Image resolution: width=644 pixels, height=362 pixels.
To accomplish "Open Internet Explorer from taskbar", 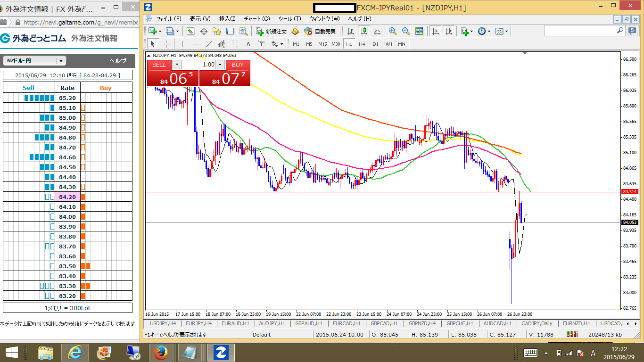I will click(x=75, y=352).
